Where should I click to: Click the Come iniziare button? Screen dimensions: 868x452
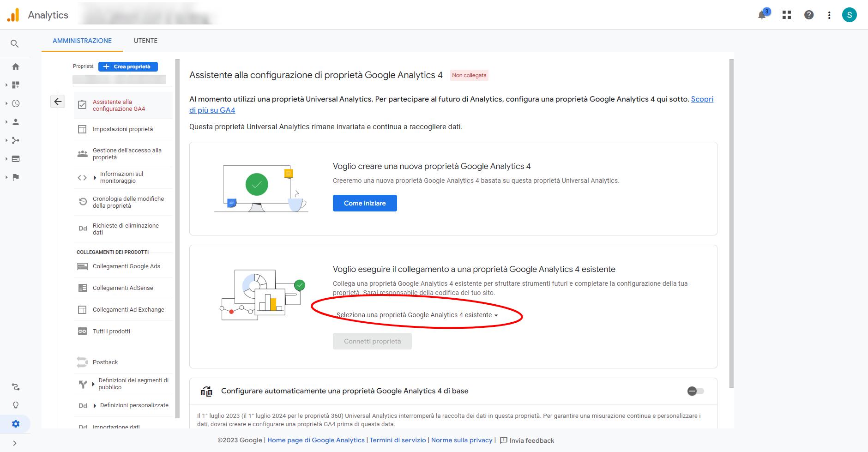[365, 203]
